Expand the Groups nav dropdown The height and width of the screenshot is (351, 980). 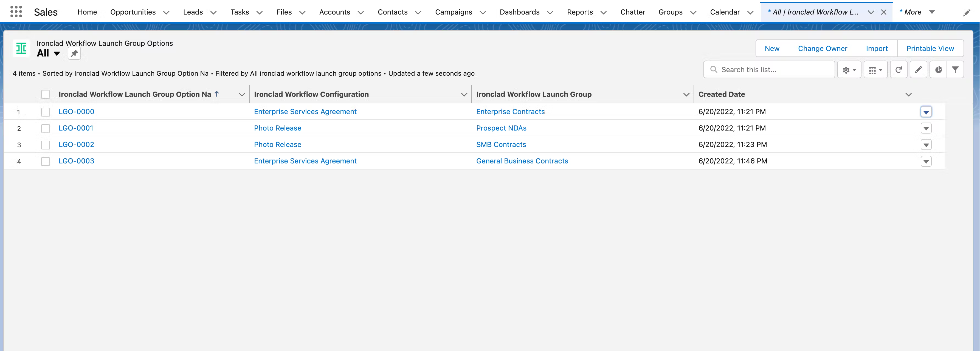[x=693, y=12]
